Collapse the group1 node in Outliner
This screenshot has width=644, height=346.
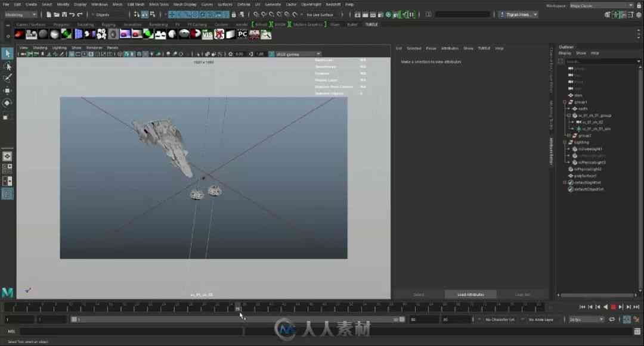point(565,102)
